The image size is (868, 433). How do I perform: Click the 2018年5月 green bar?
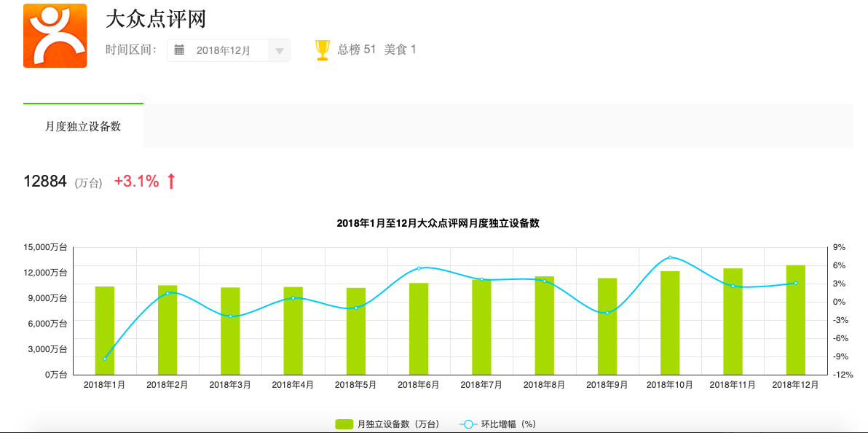[356, 331]
